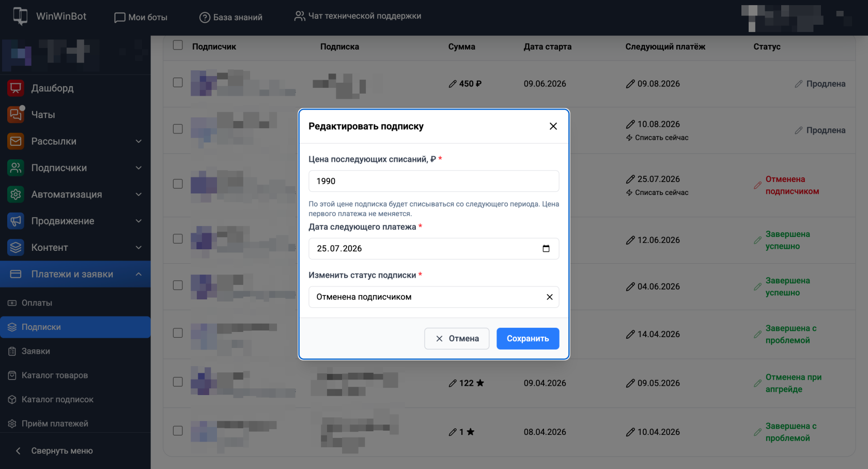Click the price input field showing 1990
Image resolution: width=868 pixels, height=469 pixels.
(x=433, y=181)
